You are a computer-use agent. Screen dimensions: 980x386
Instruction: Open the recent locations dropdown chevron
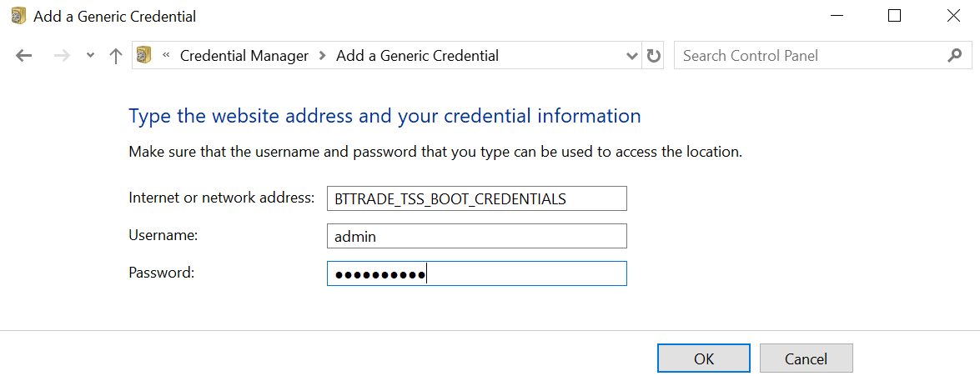(x=91, y=56)
